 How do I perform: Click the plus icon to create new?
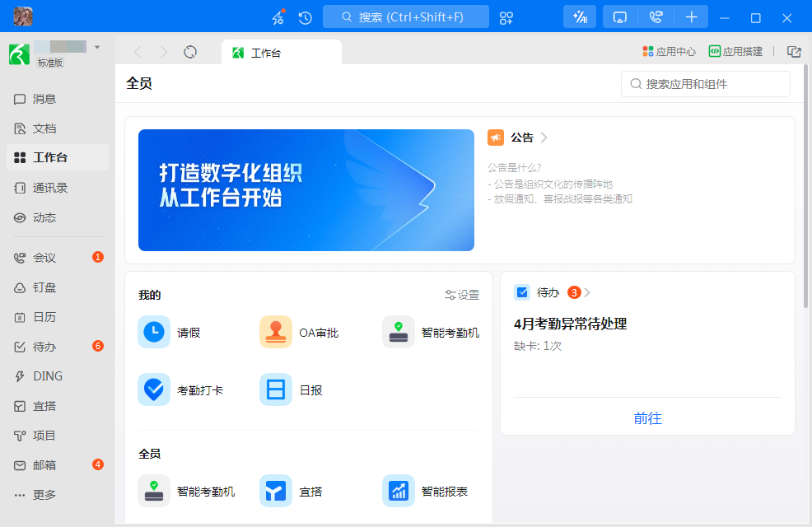point(692,16)
